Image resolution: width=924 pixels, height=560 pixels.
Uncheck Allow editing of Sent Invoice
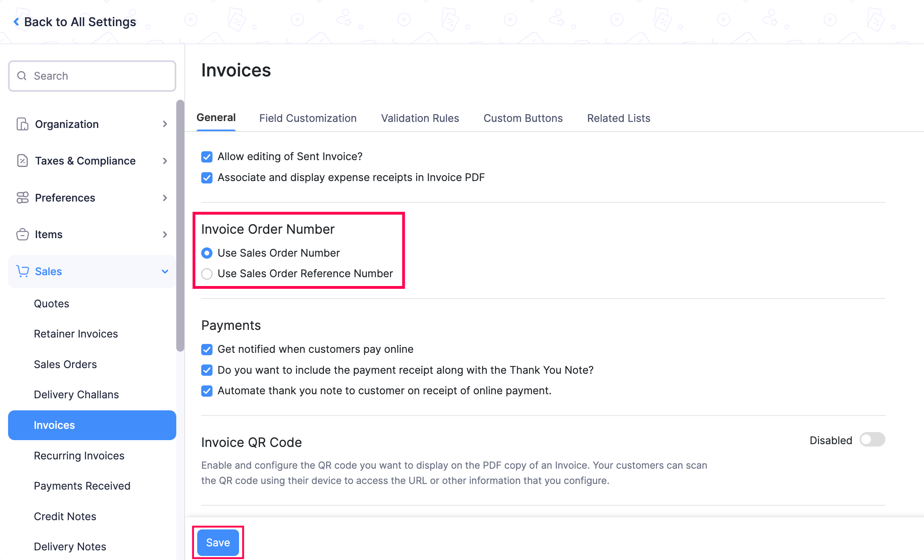206,157
